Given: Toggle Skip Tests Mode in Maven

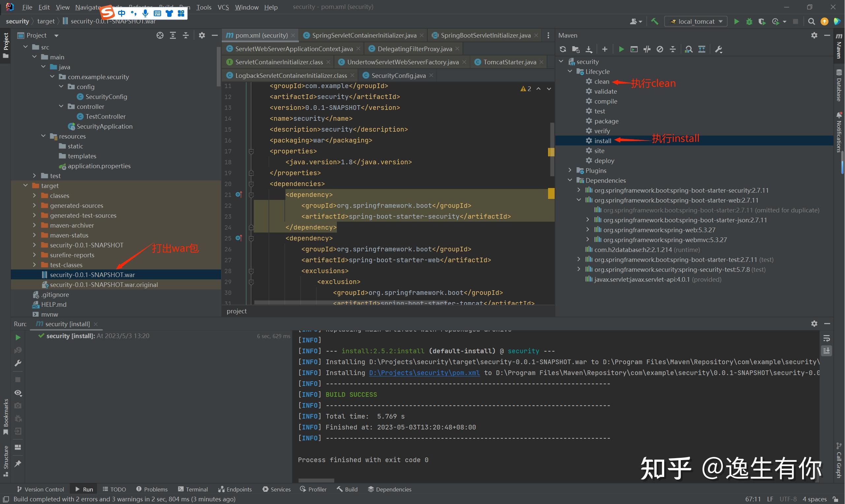Looking at the screenshot, I should tap(660, 49).
